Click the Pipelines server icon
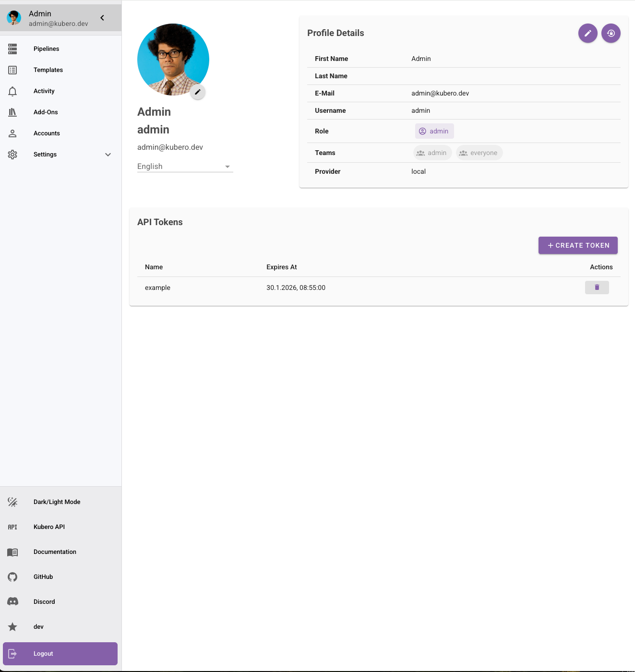Image resolution: width=635 pixels, height=672 pixels. [12, 49]
